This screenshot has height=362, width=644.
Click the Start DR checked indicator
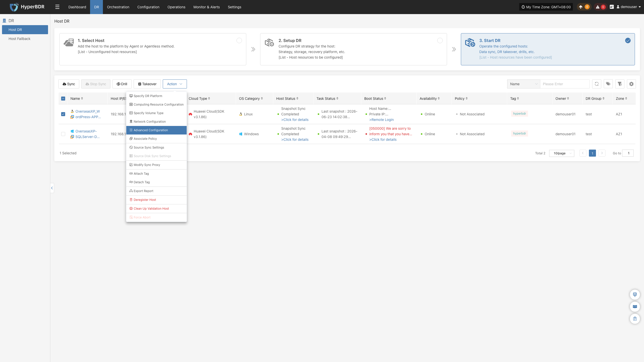[x=628, y=40]
